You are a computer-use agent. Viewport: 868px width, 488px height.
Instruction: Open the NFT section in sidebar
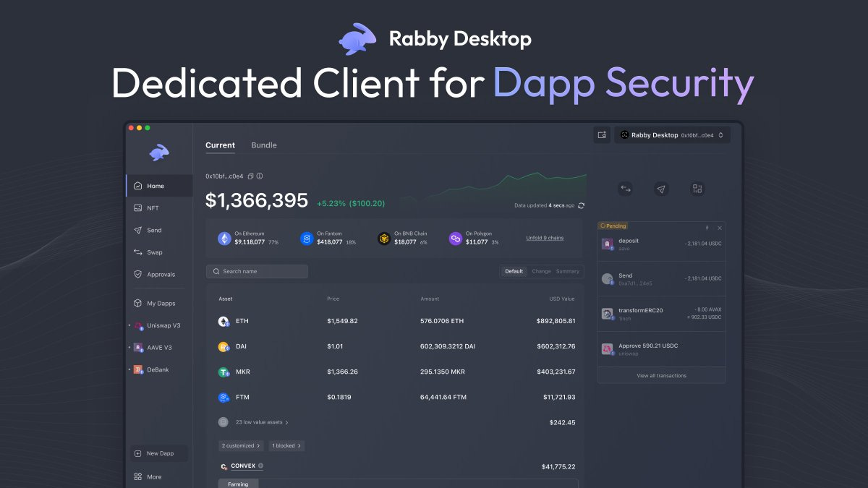click(x=159, y=208)
